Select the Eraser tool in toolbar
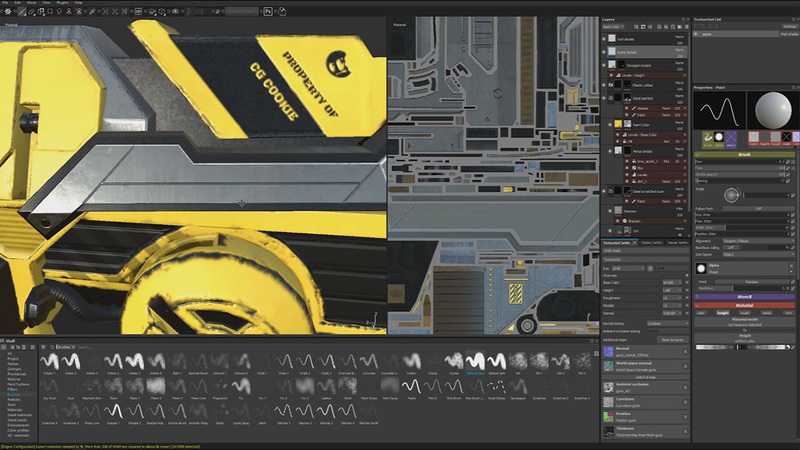This screenshot has height=450, width=800. coord(32,11)
